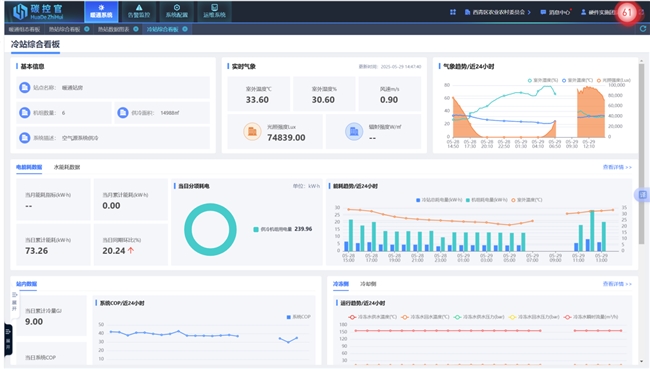Expand the dark left-edge sidebar handle
The height and width of the screenshot is (369, 650).
(x=8, y=340)
